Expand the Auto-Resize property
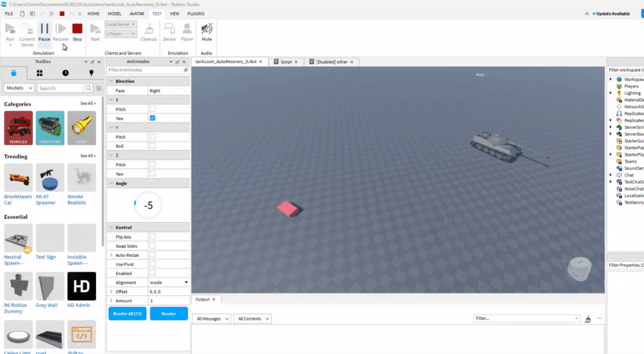The image size is (644, 354). point(111,255)
